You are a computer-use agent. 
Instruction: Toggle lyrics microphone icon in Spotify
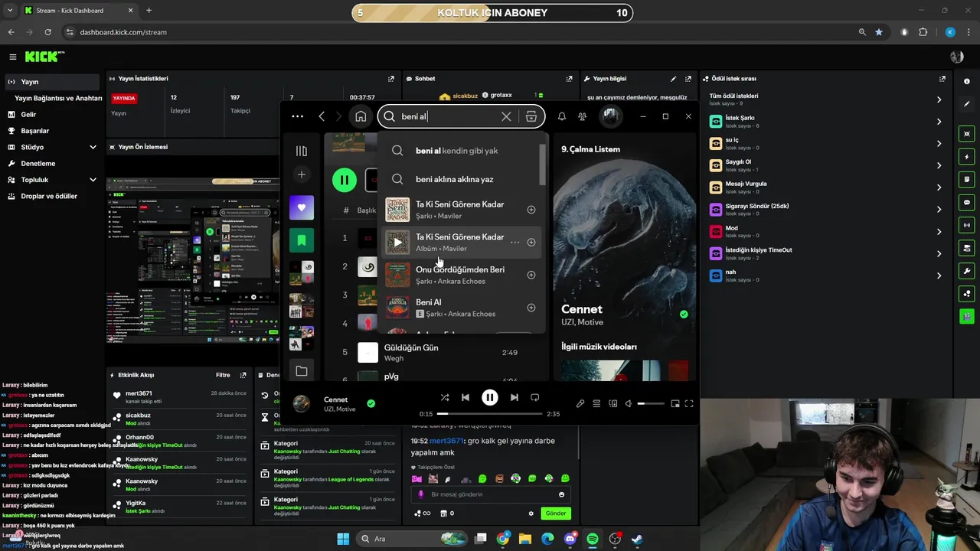click(x=580, y=403)
